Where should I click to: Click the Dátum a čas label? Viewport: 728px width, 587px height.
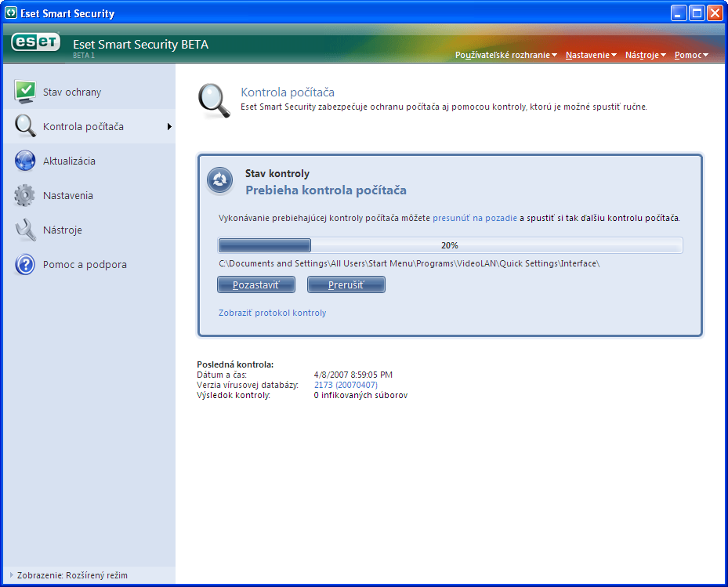coord(222,375)
